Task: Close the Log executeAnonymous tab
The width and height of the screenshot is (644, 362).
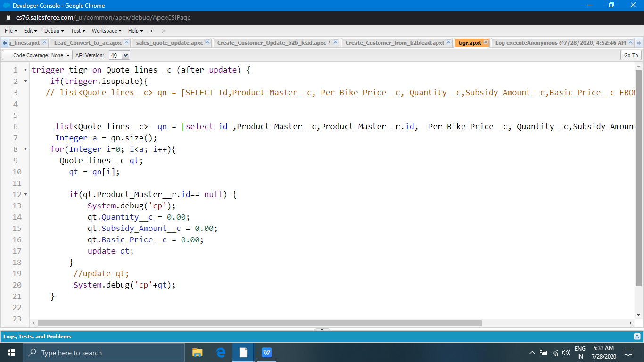Action: [x=631, y=42]
